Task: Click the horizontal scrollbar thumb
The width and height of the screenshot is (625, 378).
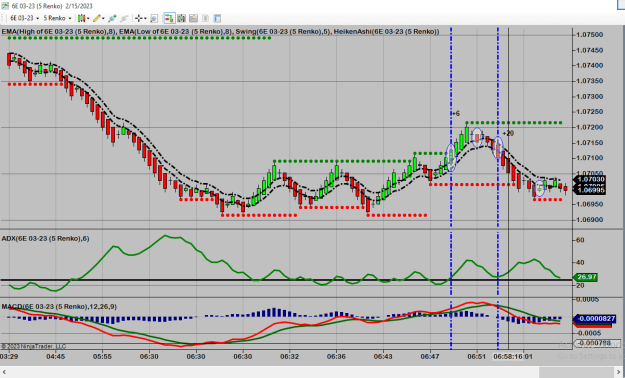Action: click(576, 372)
